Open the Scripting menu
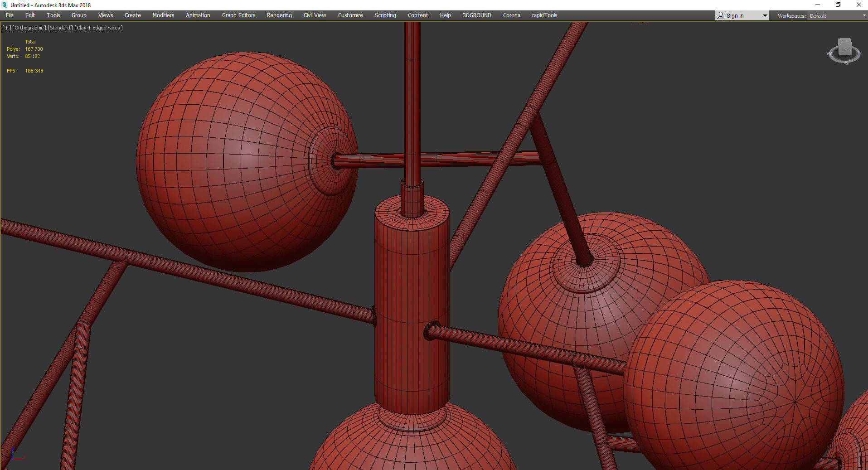 tap(385, 15)
